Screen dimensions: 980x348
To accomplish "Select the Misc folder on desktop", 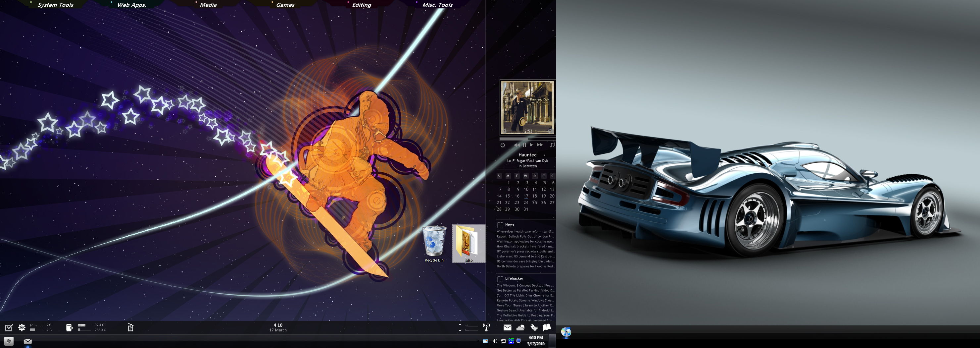I will 469,244.
